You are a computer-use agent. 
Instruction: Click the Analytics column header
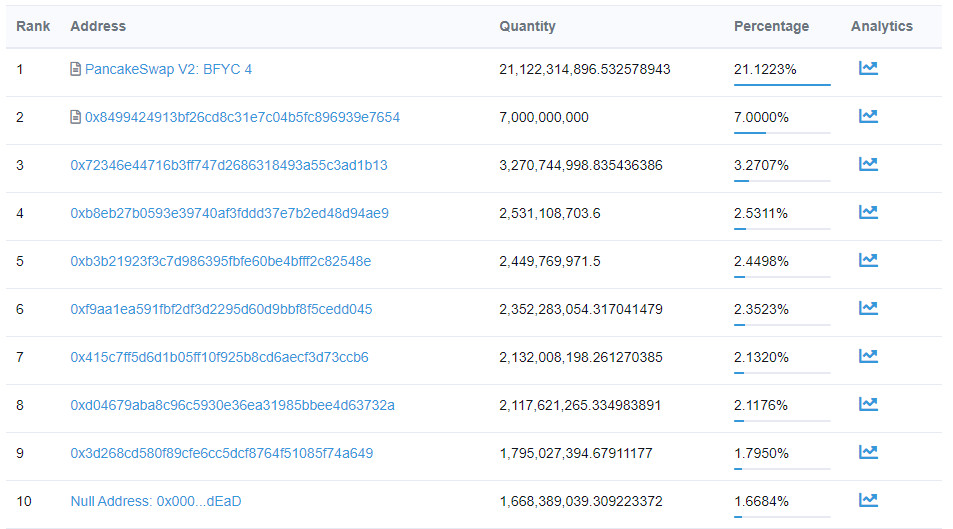[x=882, y=26]
